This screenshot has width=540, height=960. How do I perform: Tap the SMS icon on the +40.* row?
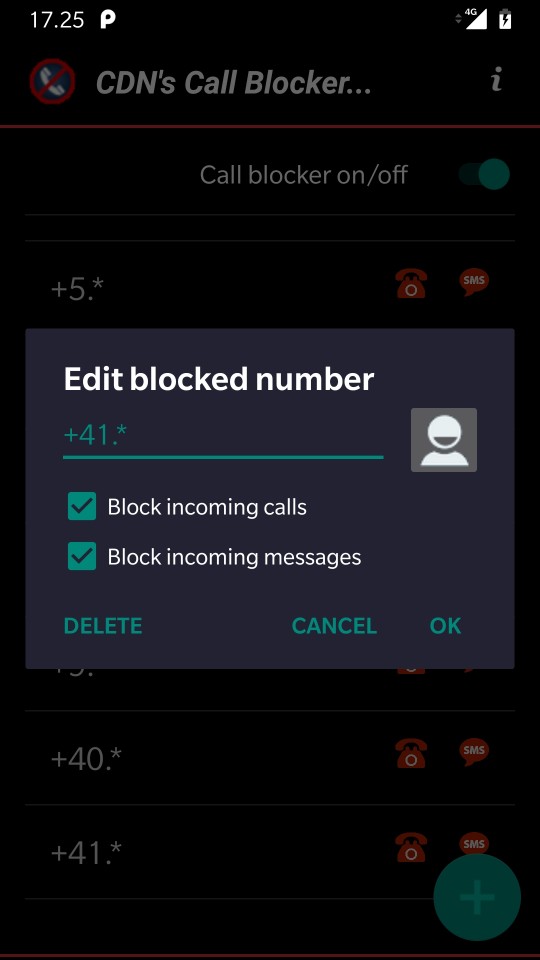tap(474, 752)
